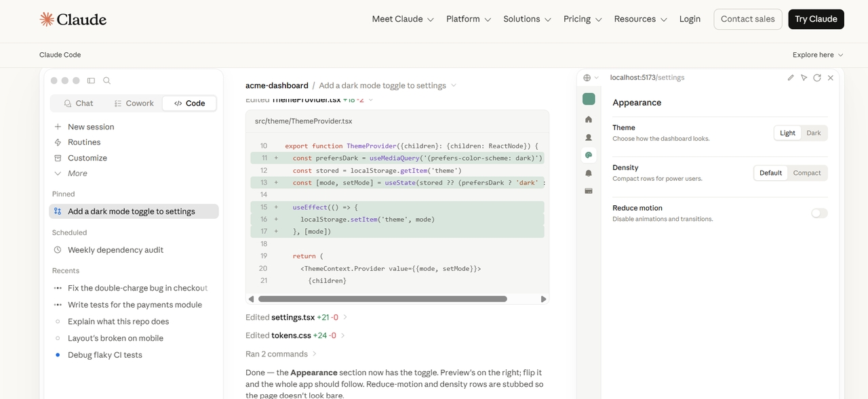Expand the Pricing menu
Viewport: 868px width, 399px height.
(x=583, y=19)
